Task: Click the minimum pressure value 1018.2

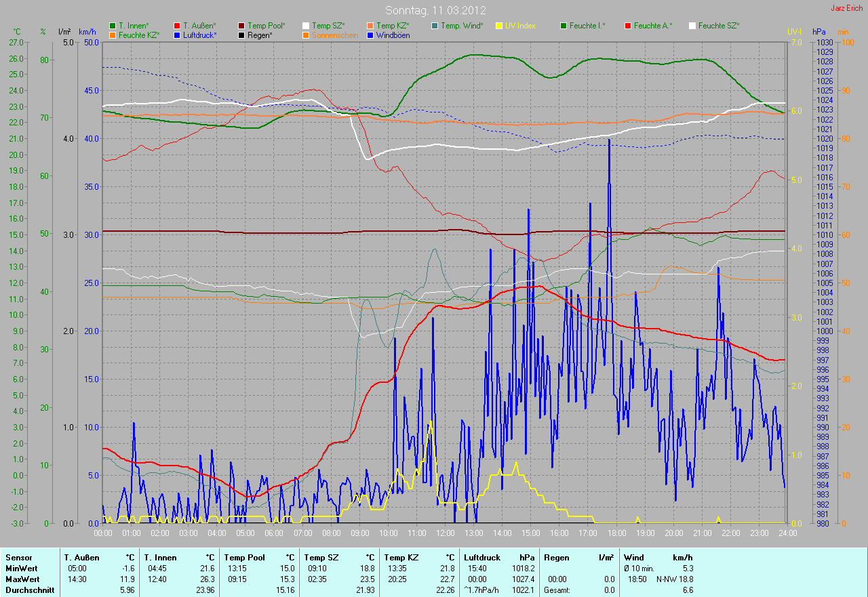Action: [523, 569]
